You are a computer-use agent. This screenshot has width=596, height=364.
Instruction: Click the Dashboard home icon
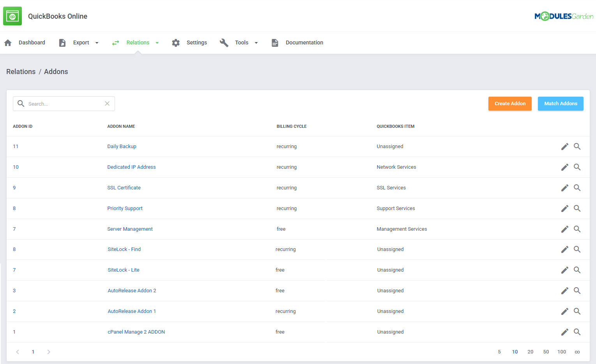pos(8,43)
